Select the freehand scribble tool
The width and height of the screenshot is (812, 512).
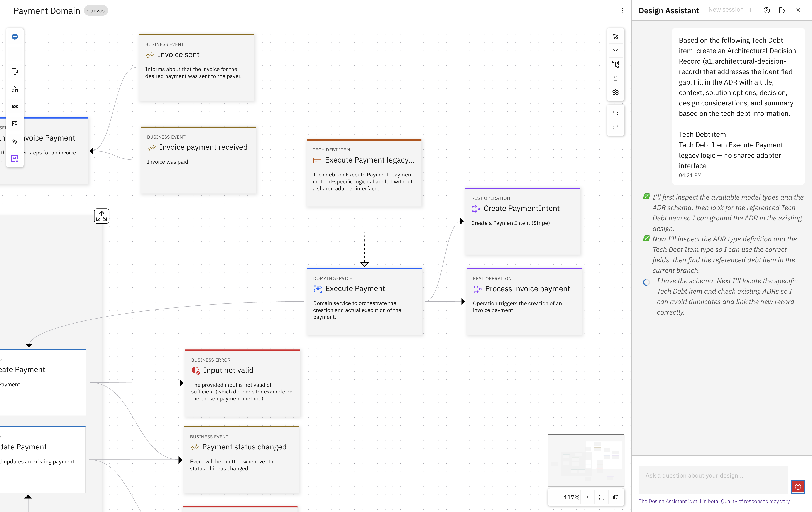tap(15, 141)
